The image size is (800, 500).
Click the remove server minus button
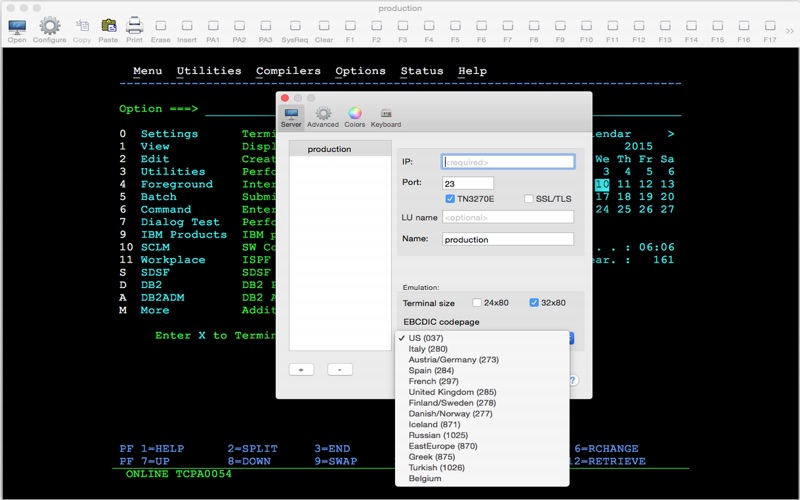point(340,369)
